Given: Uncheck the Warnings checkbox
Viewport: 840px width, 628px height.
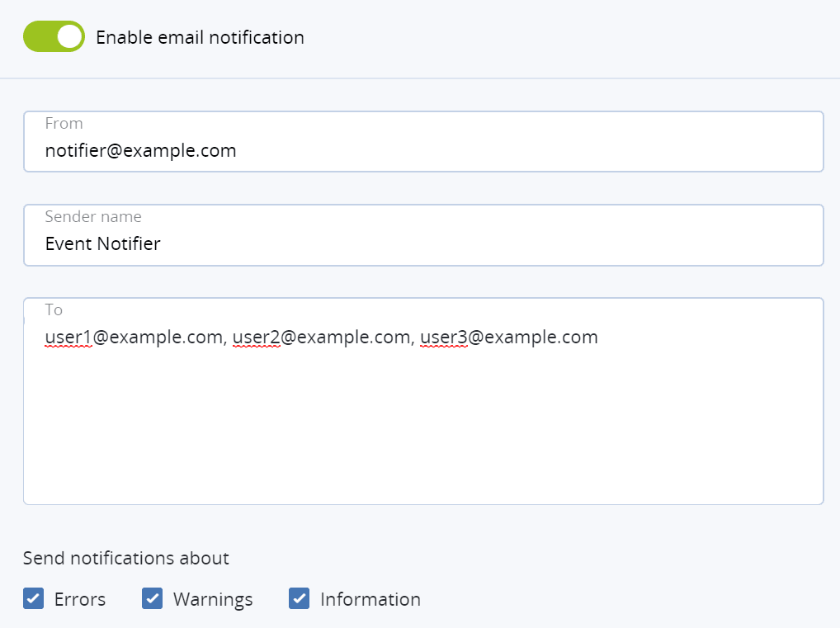Looking at the screenshot, I should 152,598.
